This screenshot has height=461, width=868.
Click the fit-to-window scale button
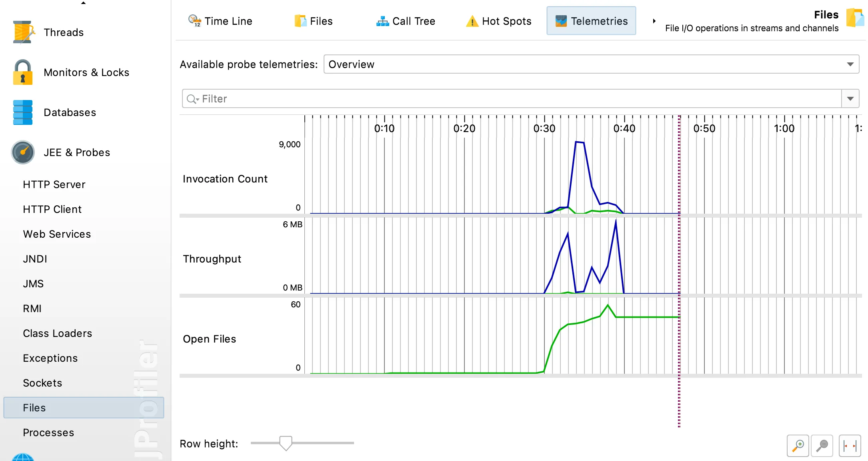[x=850, y=445]
